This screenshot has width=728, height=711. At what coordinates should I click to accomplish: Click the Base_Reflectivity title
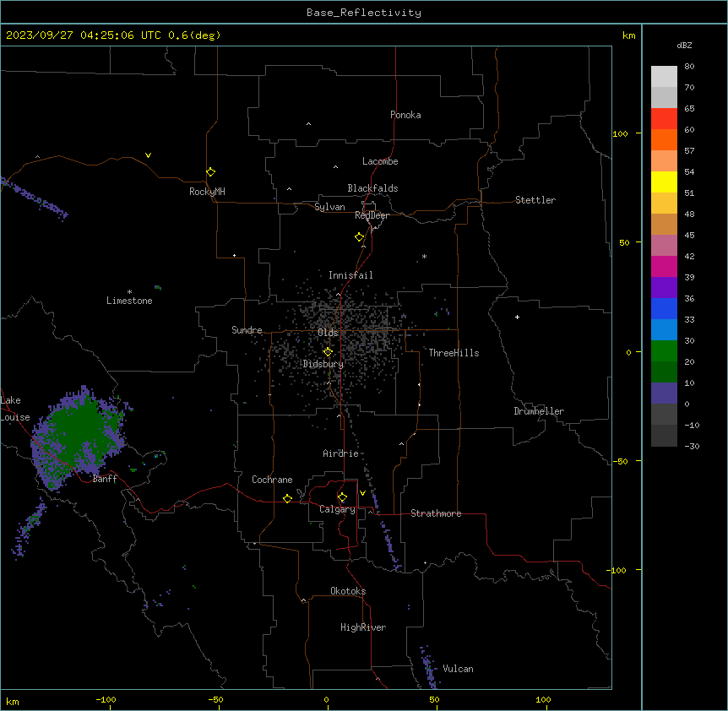(364, 13)
